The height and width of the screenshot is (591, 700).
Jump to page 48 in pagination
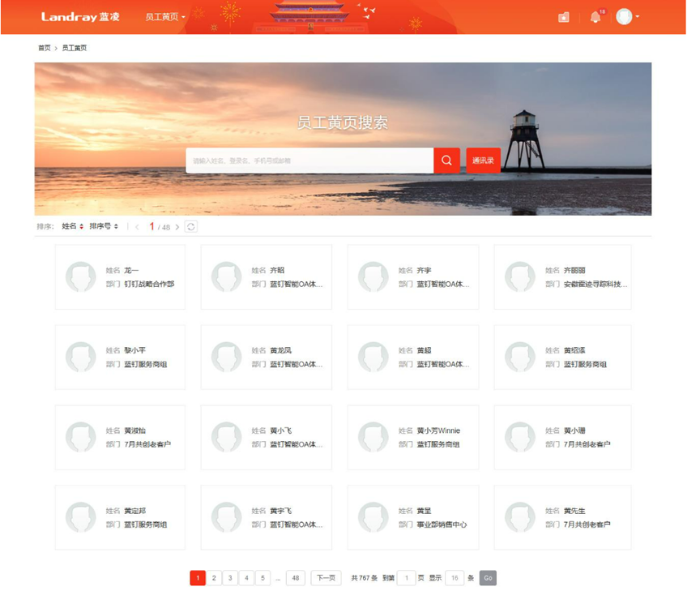point(294,578)
